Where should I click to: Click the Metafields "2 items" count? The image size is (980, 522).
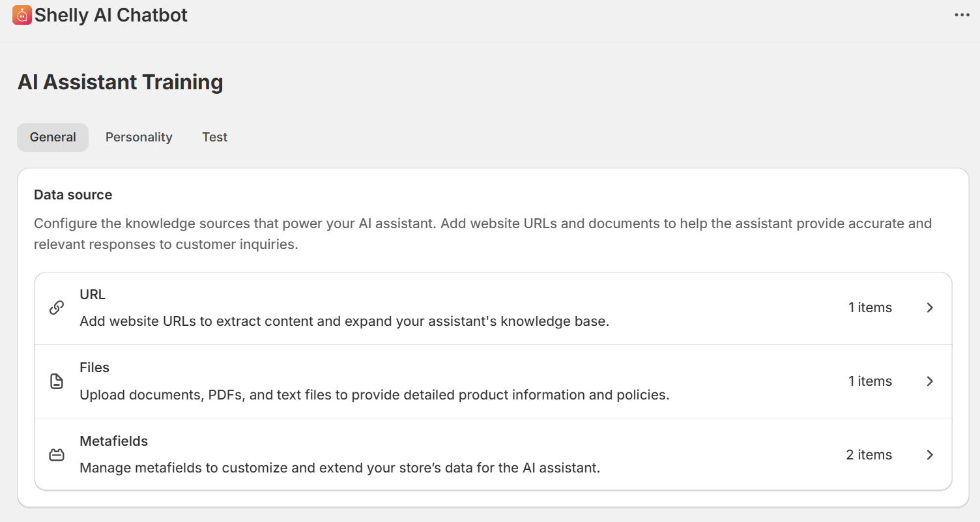pyautogui.click(x=869, y=455)
